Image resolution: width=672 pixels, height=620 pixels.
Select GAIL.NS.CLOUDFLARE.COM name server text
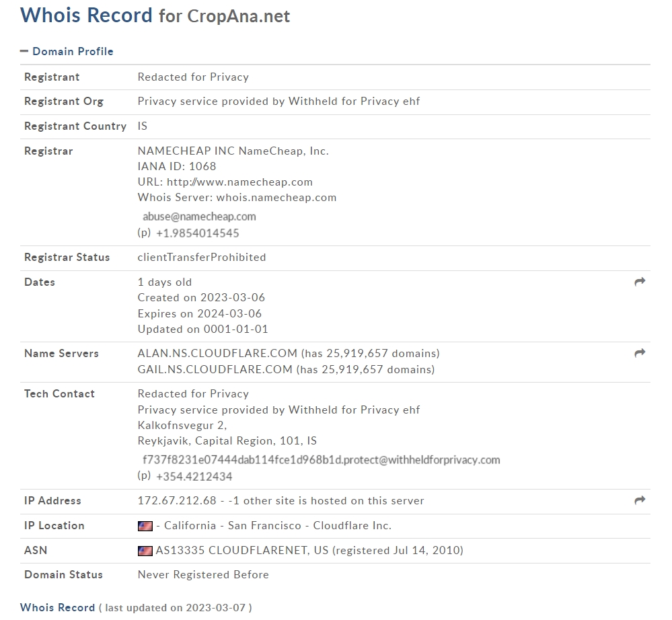tap(215, 369)
